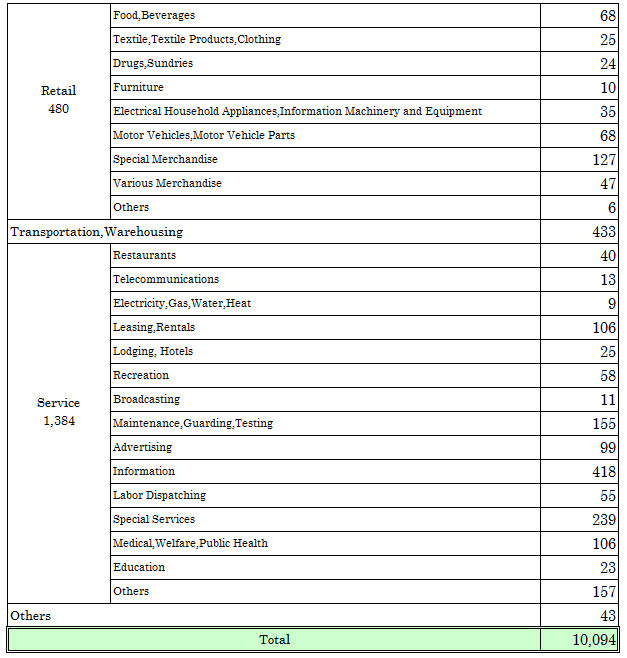
Task: Select the 'Telecommunications' cell
Action: [325, 279]
